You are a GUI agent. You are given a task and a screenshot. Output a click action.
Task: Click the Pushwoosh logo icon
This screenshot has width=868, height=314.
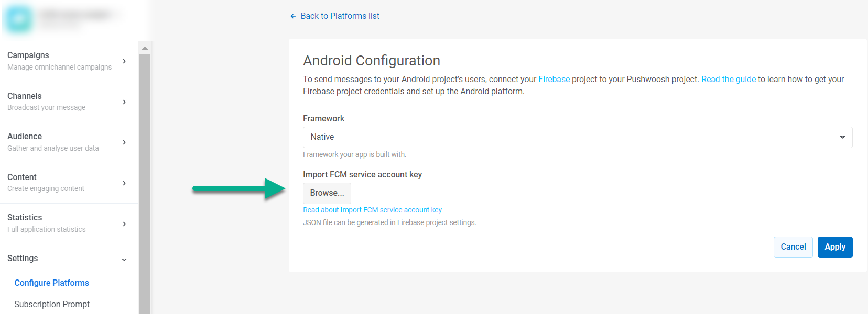pos(19,19)
